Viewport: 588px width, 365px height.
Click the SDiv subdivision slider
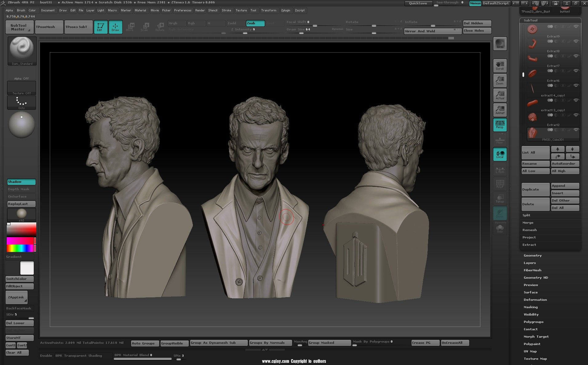click(x=20, y=315)
